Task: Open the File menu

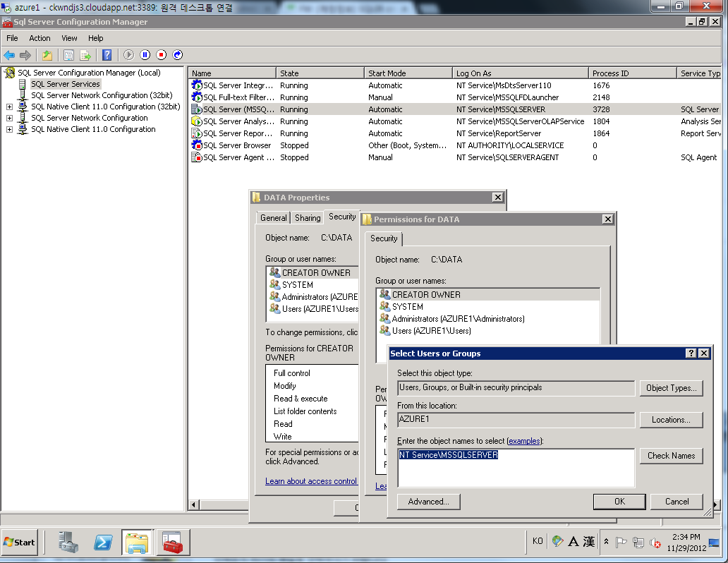Action: [12, 38]
